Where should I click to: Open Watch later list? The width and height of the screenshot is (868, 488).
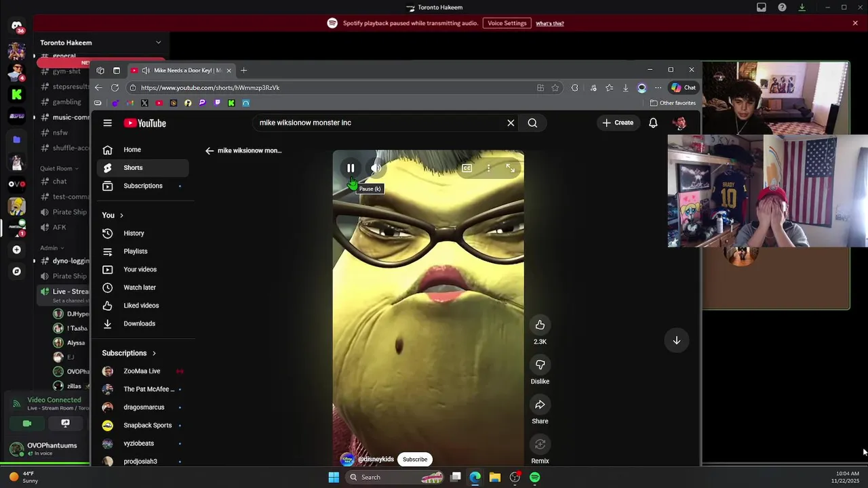(143, 287)
